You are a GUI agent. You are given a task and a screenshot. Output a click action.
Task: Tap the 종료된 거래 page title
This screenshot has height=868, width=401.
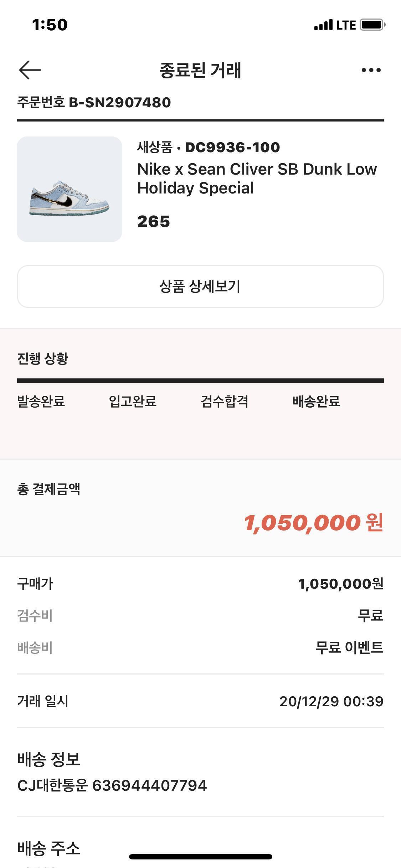200,70
